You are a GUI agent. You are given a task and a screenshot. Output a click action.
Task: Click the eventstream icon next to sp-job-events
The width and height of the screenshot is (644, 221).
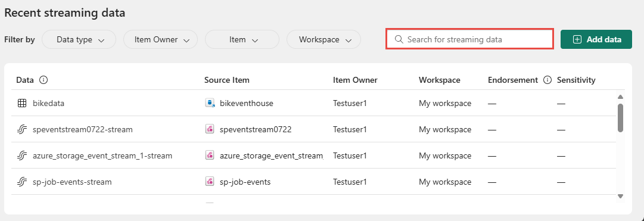click(210, 182)
